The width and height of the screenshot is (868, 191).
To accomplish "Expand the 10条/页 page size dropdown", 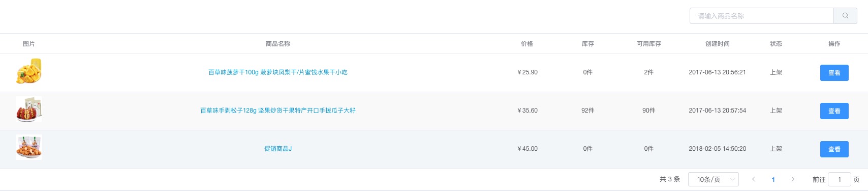I will click(714, 179).
